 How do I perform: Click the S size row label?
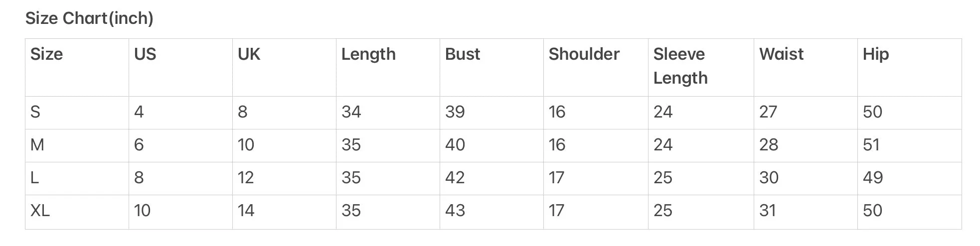35,112
